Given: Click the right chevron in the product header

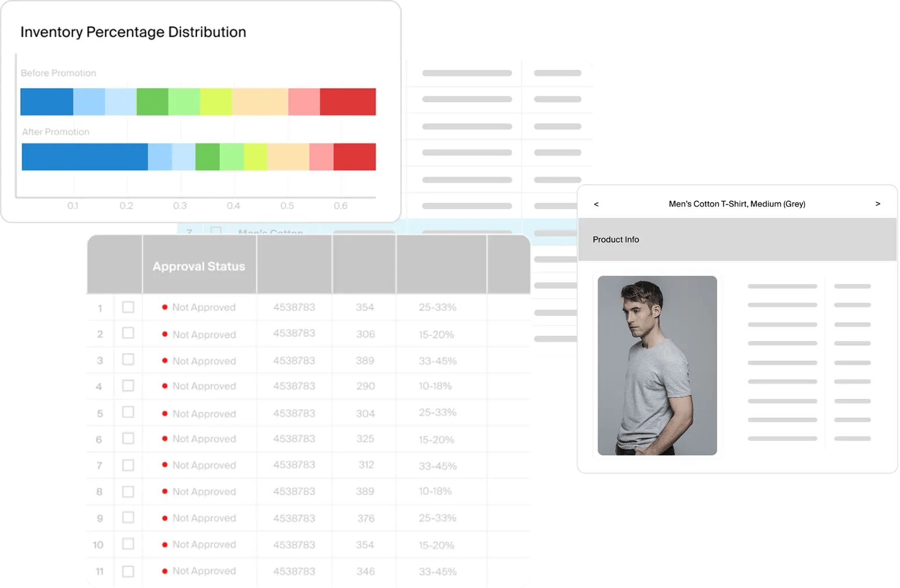Looking at the screenshot, I should (878, 204).
